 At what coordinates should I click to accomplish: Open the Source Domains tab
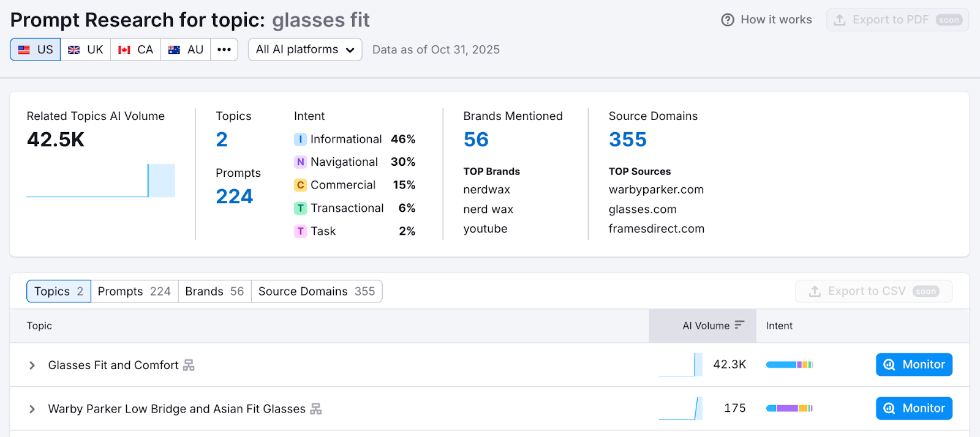tap(316, 291)
